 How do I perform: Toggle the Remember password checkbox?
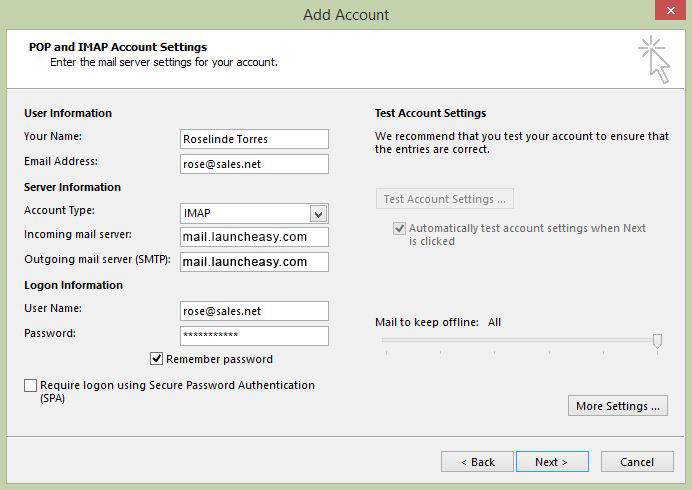point(156,358)
